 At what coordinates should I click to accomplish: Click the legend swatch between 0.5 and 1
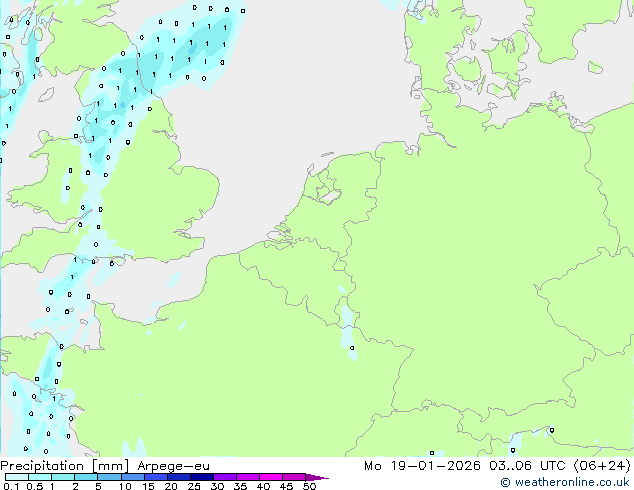(40, 477)
